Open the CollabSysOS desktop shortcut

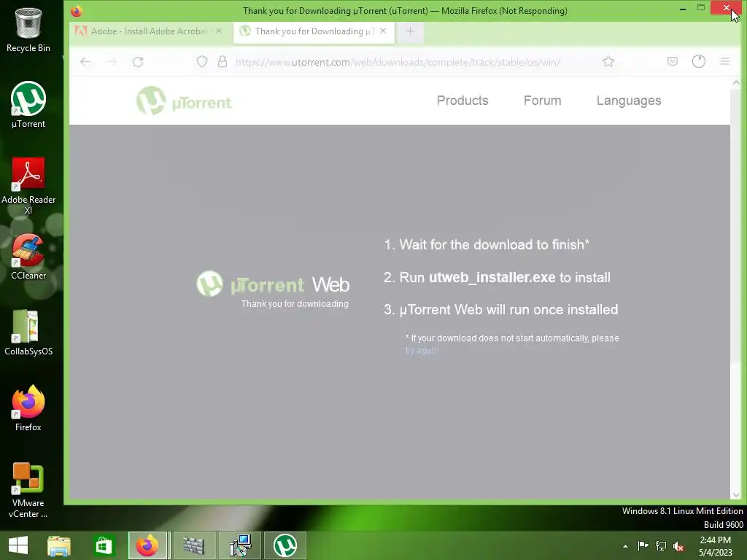pos(28,332)
